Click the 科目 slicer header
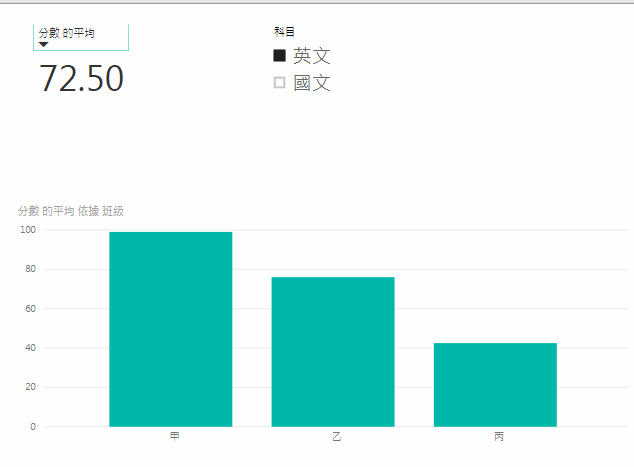The height and width of the screenshot is (467, 634). point(284,32)
